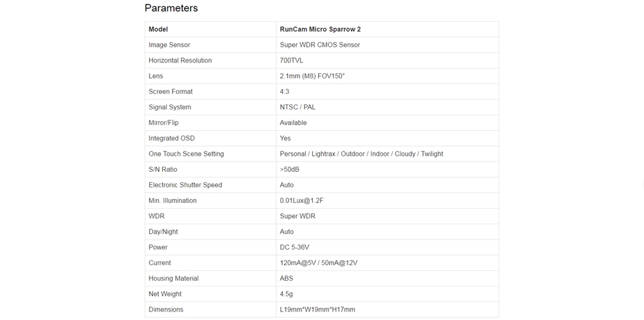The image size is (644, 320).
Task: Select the 120mA@5V / 50mA@12V current value
Action: pyautogui.click(x=318, y=263)
